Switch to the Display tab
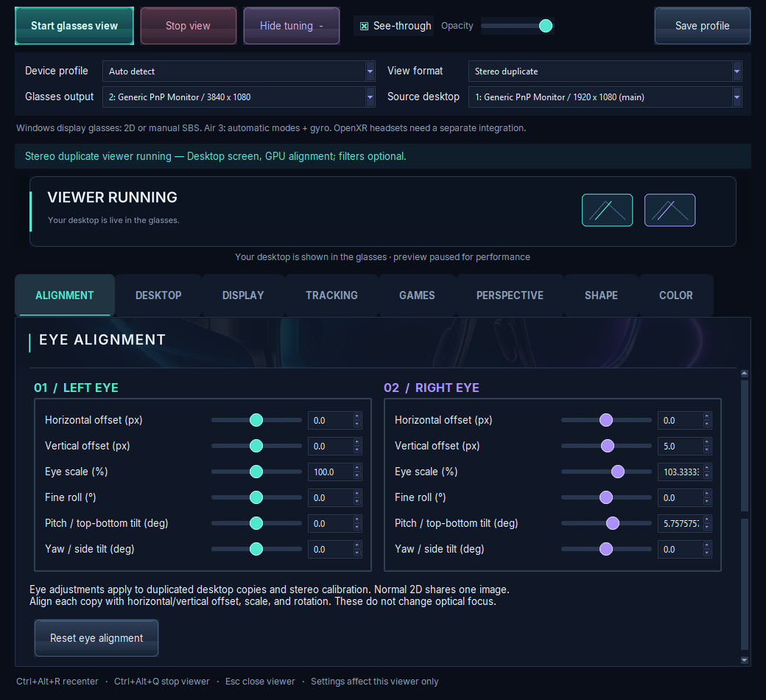This screenshot has height=700, width=766. coord(243,295)
